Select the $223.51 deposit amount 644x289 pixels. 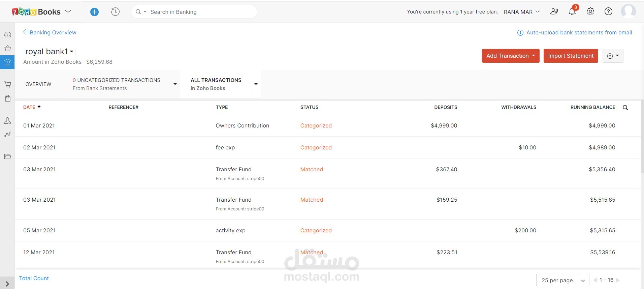point(447,252)
